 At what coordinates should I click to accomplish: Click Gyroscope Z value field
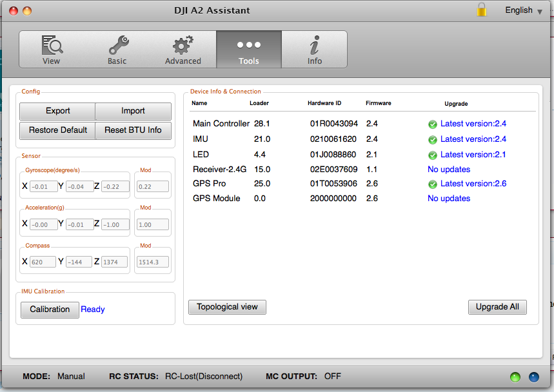pyautogui.click(x=115, y=186)
